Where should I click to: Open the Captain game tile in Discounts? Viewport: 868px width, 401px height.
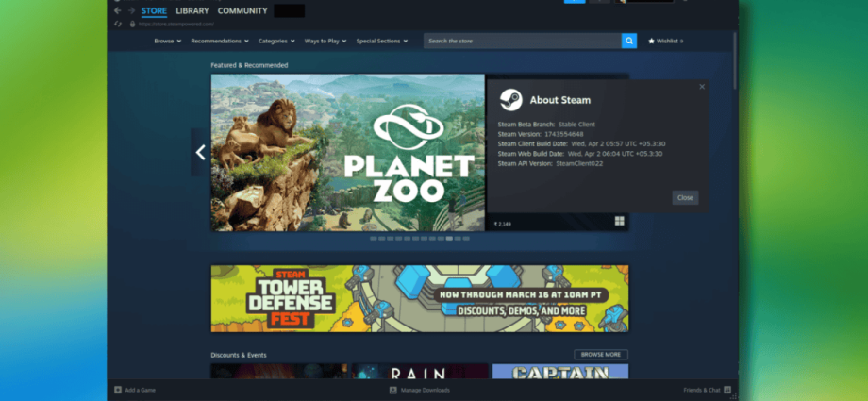pyautogui.click(x=560, y=371)
